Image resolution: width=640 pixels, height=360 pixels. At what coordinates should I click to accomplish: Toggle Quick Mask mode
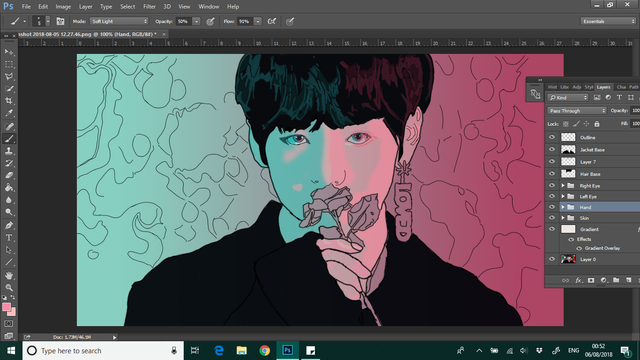[9, 324]
